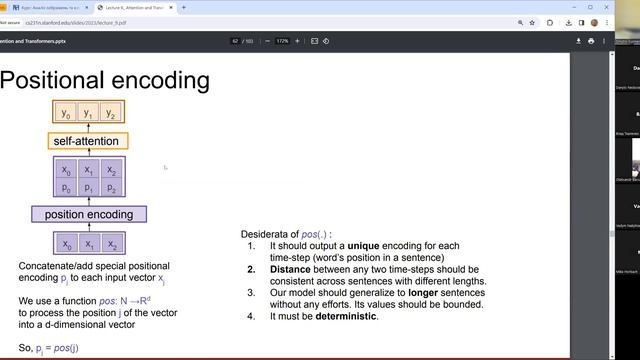Print the PDF document
Viewport: 640px width, 360px height.
(591, 41)
